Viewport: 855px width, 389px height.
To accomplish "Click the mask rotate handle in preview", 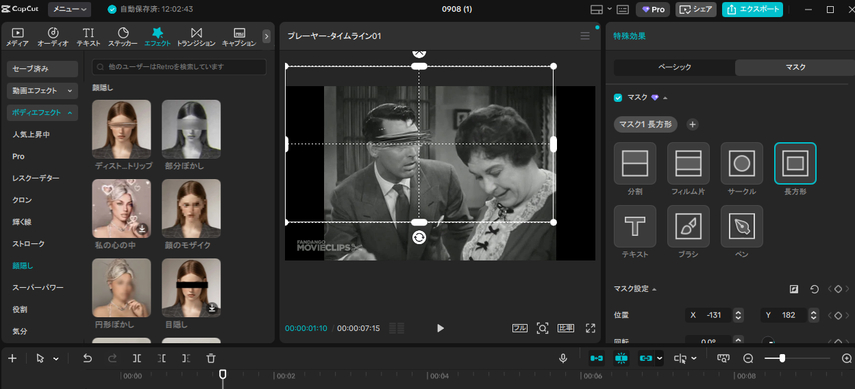I will point(419,237).
